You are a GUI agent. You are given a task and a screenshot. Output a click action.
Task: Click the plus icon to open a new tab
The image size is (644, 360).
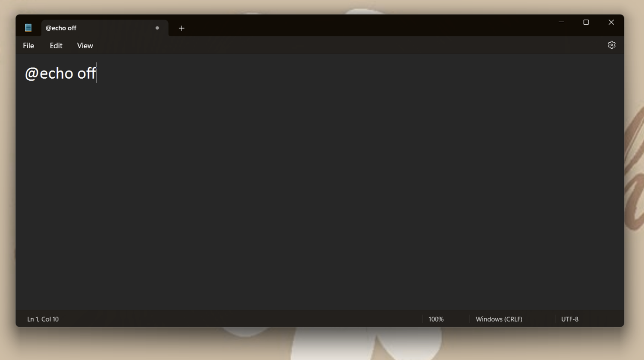pyautogui.click(x=181, y=28)
